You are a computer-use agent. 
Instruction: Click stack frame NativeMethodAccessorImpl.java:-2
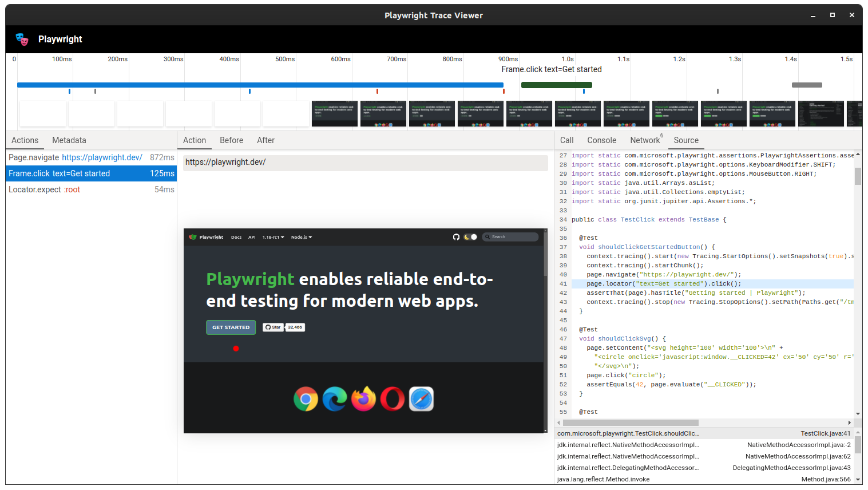point(704,445)
